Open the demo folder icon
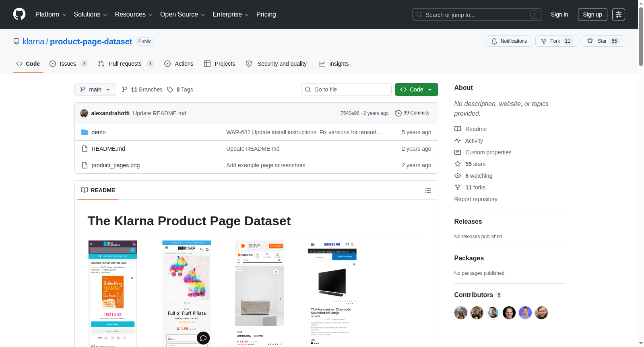The image size is (644, 347). tap(85, 132)
